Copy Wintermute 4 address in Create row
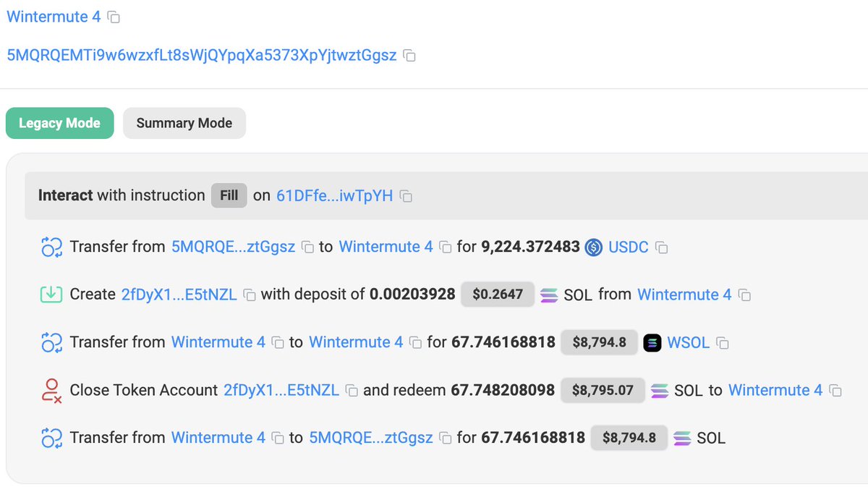This screenshot has width=868, height=487. (744, 295)
